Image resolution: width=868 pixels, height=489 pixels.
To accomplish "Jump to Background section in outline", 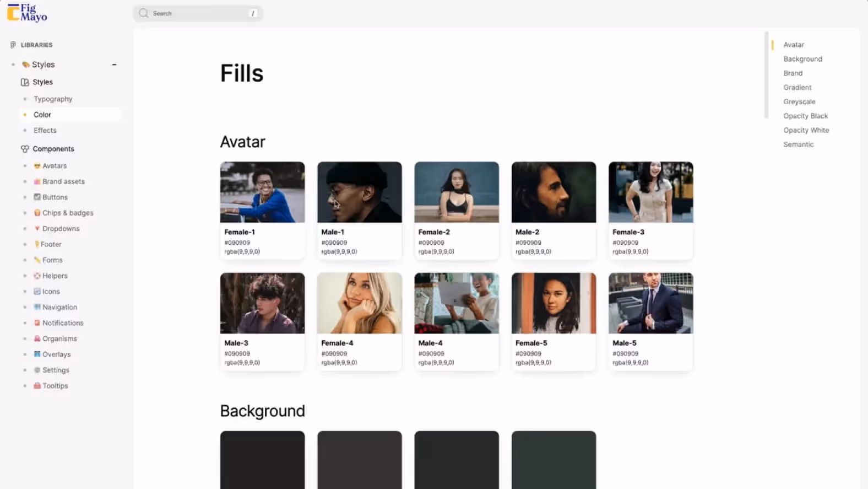I will tap(802, 59).
